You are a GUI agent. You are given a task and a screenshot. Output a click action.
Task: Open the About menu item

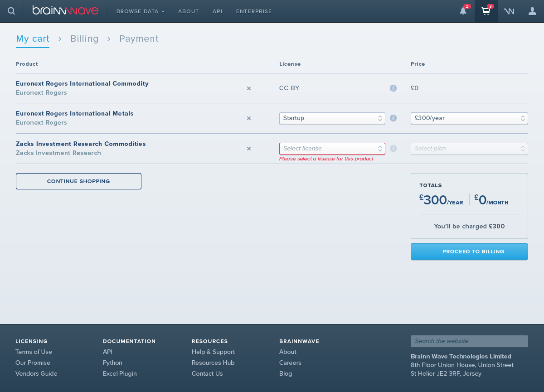(189, 11)
